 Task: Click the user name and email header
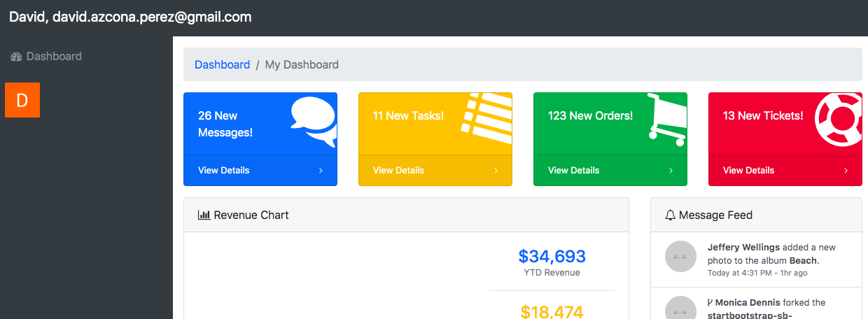point(130,17)
